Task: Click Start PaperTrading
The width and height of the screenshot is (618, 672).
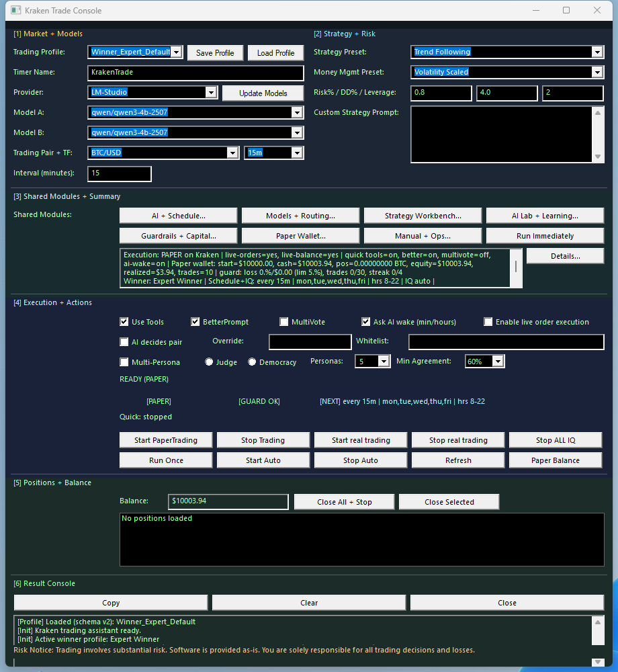Action: pyautogui.click(x=165, y=439)
